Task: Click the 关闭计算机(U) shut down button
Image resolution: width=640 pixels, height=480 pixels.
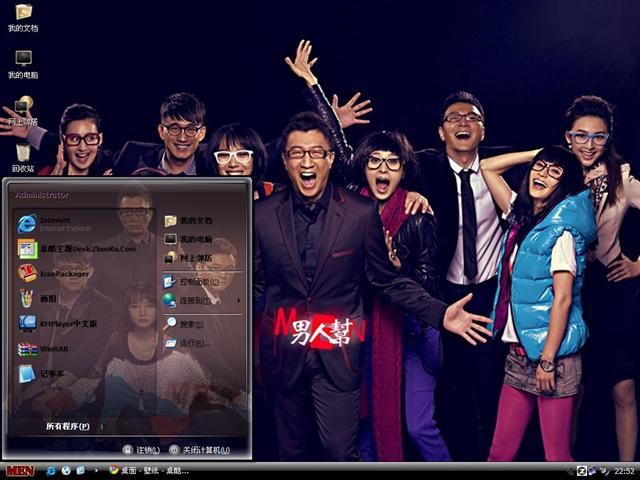Action: pos(200,450)
